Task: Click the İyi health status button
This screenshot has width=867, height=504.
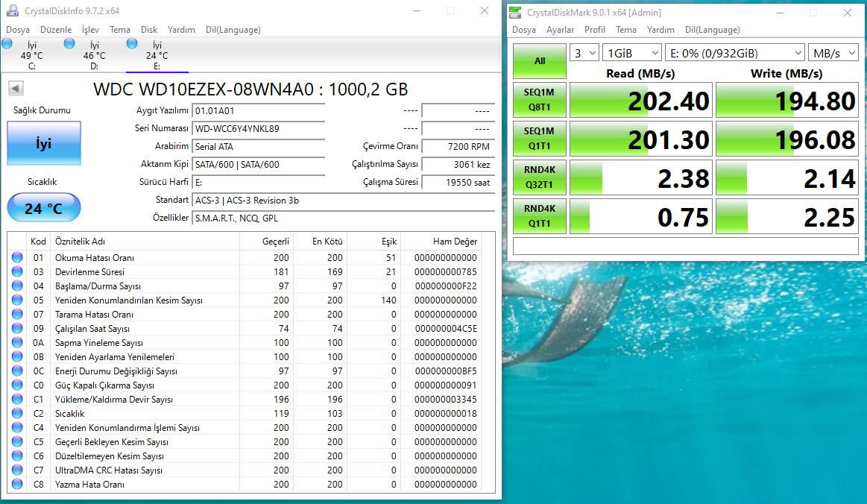Action: click(x=44, y=143)
